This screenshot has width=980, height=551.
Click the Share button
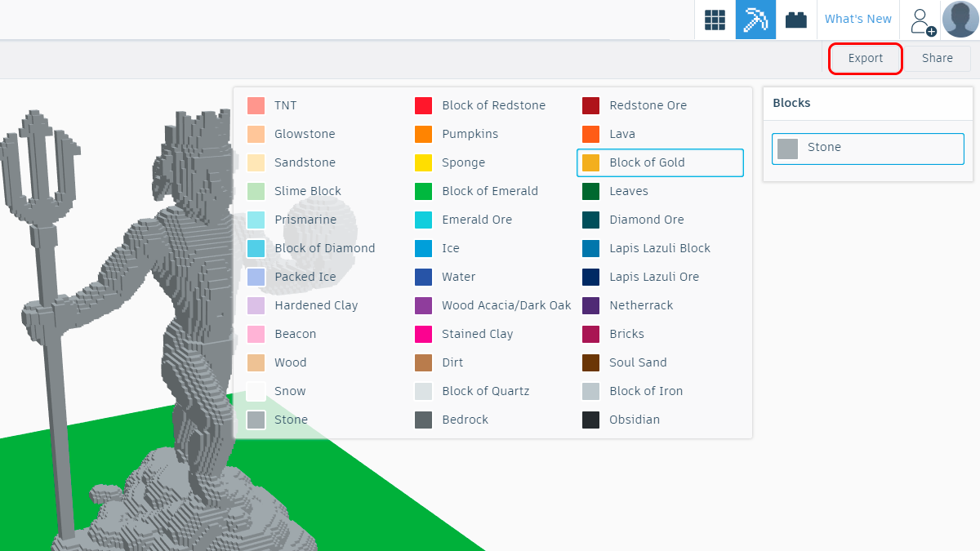[938, 59]
